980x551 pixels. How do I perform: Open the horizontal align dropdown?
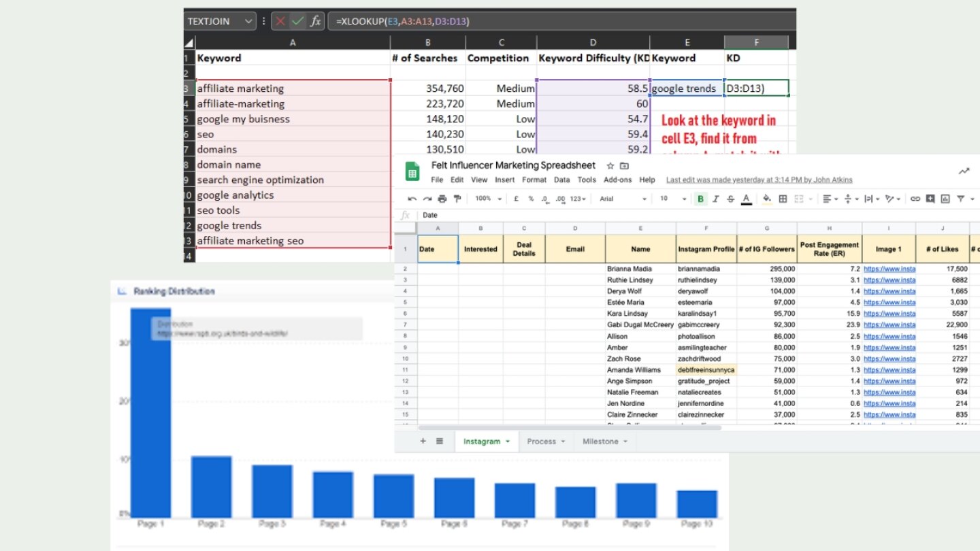(x=830, y=199)
